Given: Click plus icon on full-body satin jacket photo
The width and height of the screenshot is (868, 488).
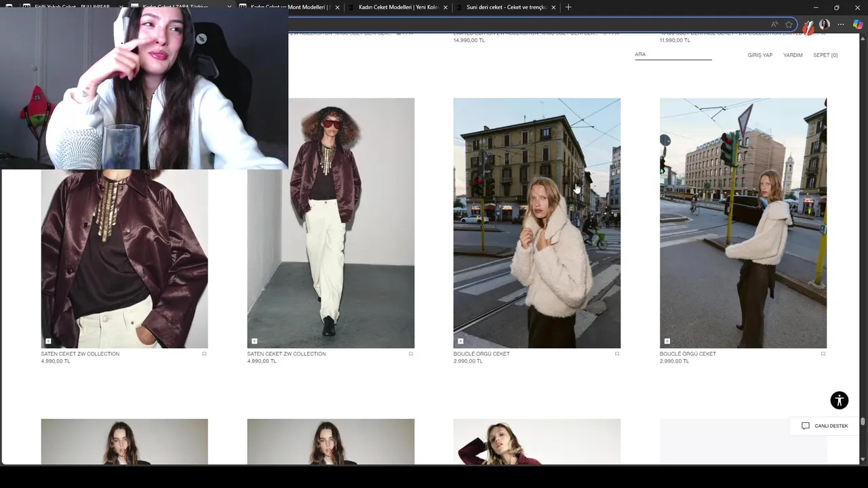Looking at the screenshot, I should tap(254, 341).
